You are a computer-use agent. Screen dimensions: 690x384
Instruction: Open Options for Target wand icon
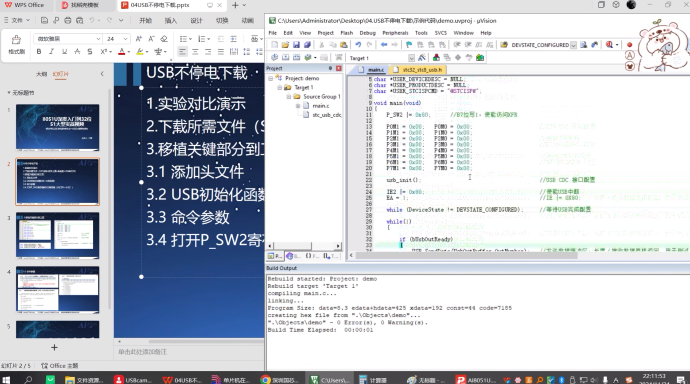pyautogui.click(x=422, y=58)
